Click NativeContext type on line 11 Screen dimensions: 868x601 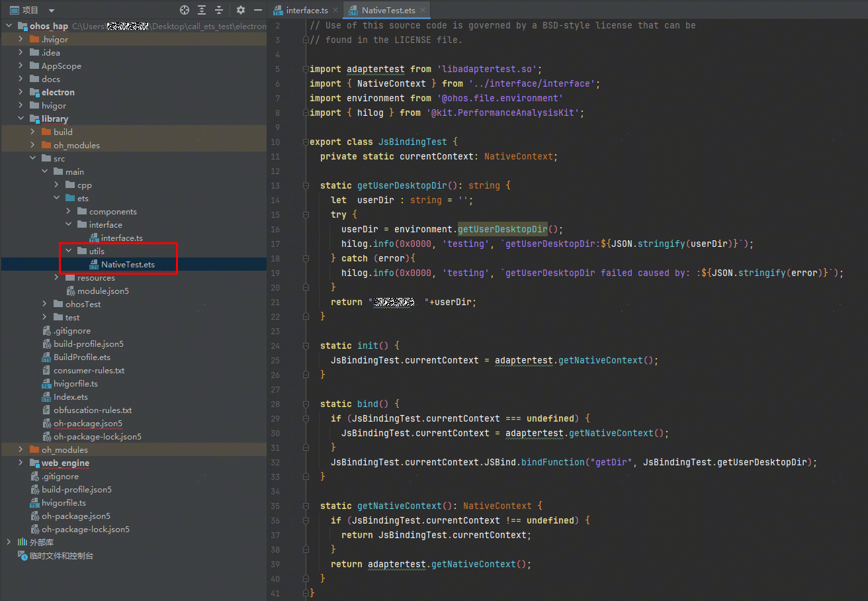pos(519,157)
